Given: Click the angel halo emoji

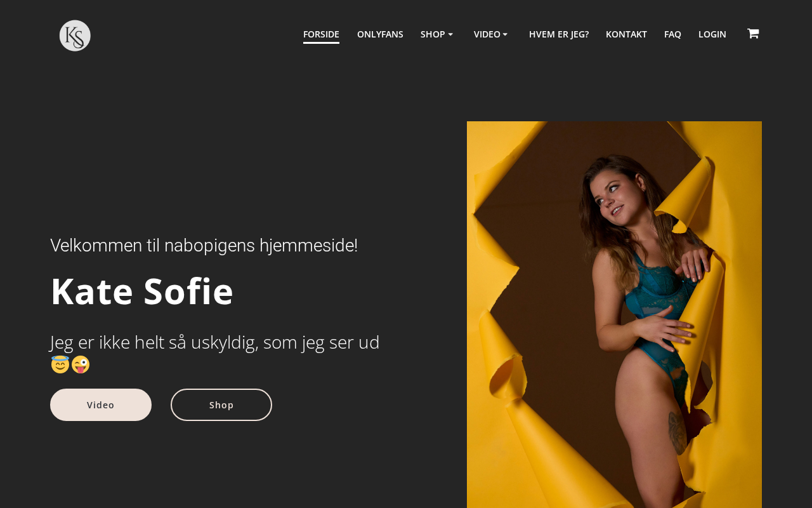Looking at the screenshot, I should coord(60,364).
